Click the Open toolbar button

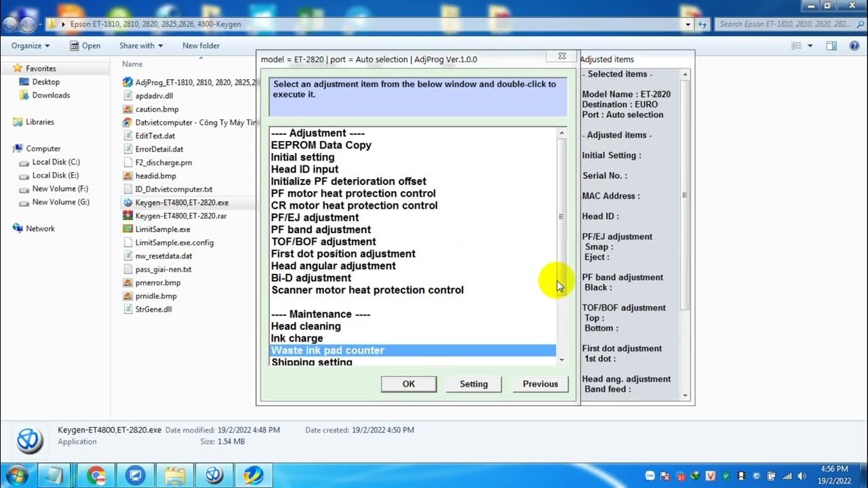(85, 45)
